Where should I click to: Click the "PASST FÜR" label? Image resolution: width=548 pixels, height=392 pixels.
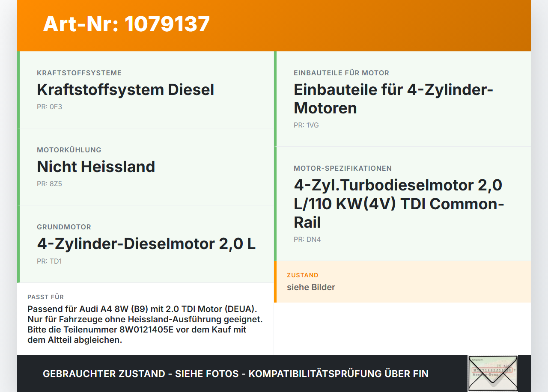[x=45, y=297]
